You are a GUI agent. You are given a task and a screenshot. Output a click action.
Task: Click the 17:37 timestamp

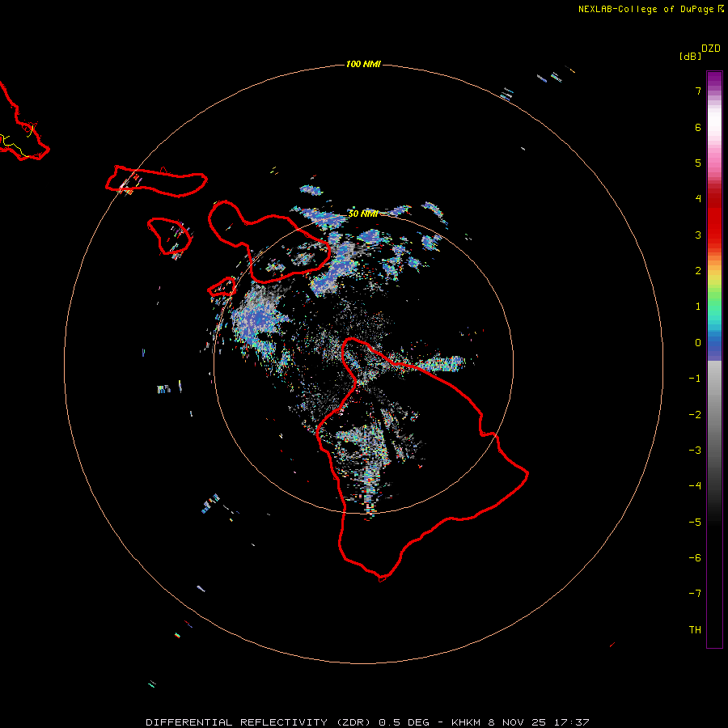click(x=572, y=722)
